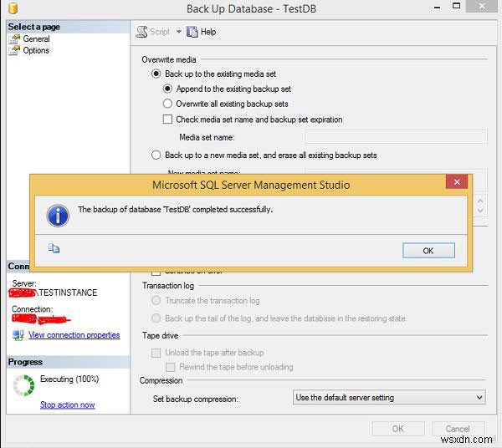Click the Cancel button
502x448 pixels.
(458, 429)
